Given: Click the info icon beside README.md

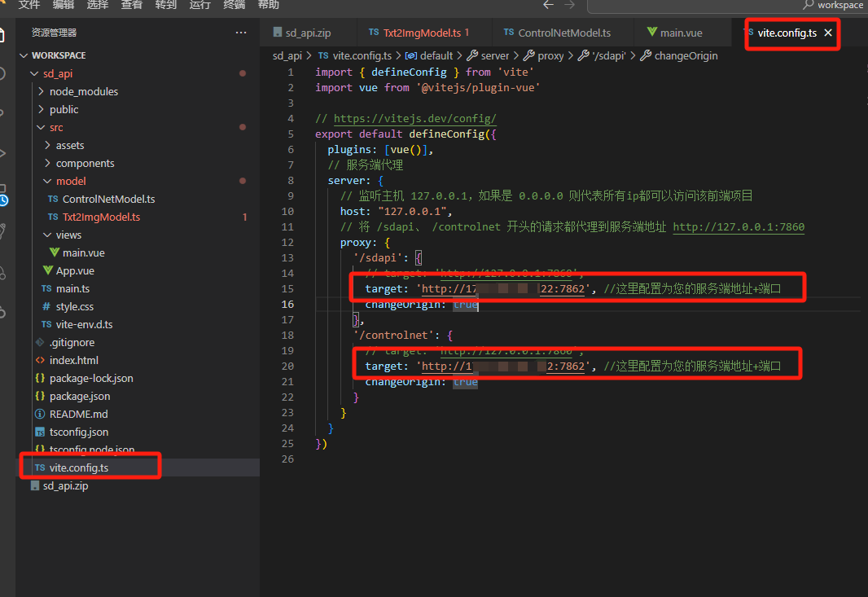Looking at the screenshot, I should [40, 414].
